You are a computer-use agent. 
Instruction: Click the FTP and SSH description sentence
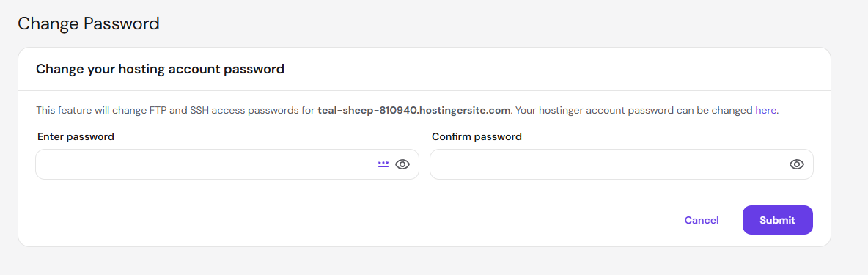click(x=407, y=110)
